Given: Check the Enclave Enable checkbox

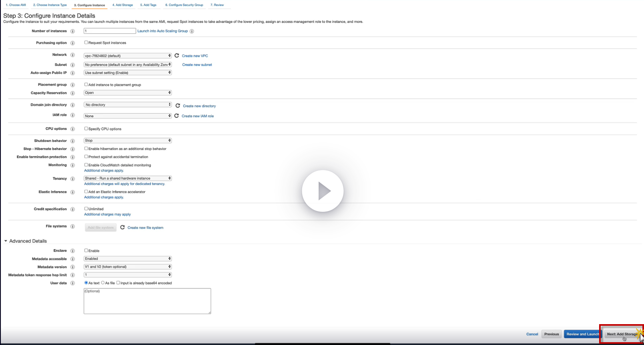Looking at the screenshot, I should click(x=86, y=250).
